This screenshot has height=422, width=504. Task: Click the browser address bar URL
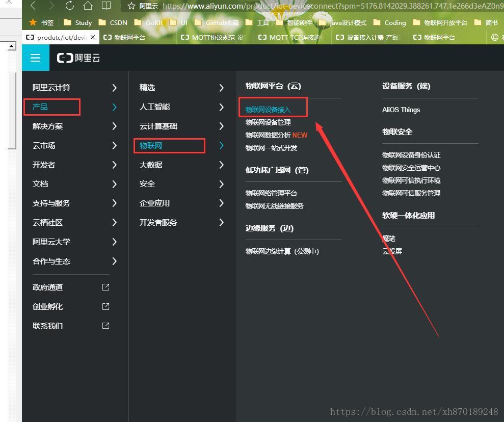tap(333, 6)
